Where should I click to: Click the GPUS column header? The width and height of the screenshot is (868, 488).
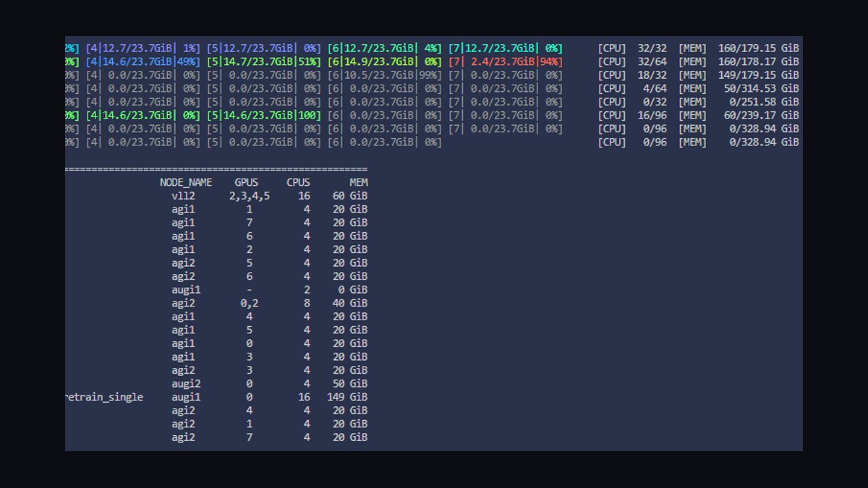(246, 182)
